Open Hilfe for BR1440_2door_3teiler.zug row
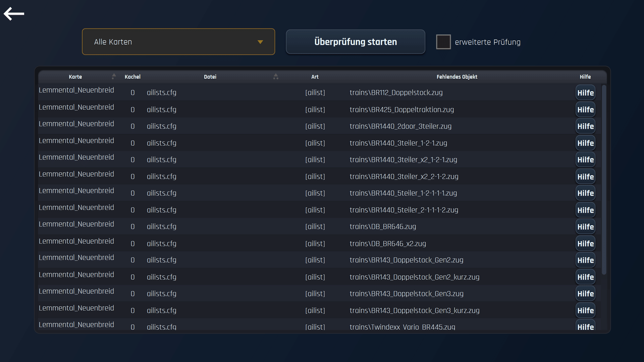644x362 pixels. coord(585,126)
